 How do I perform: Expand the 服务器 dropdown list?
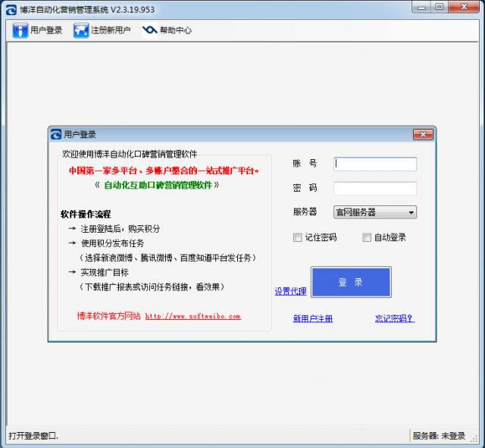click(x=411, y=213)
